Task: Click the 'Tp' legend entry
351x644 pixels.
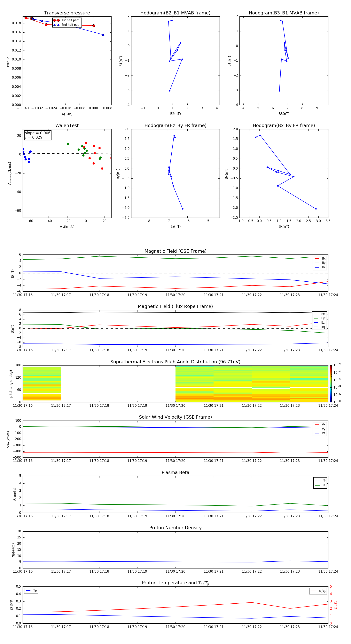Action: [31, 591]
